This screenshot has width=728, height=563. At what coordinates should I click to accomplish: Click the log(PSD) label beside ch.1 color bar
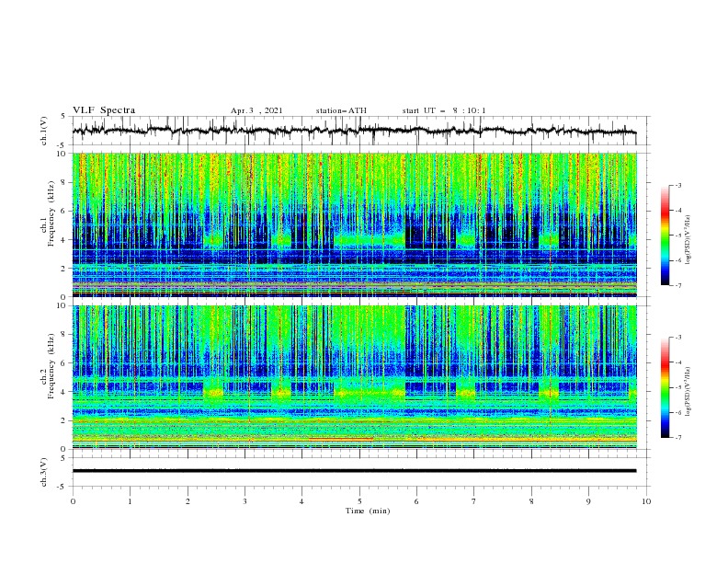pos(688,240)
